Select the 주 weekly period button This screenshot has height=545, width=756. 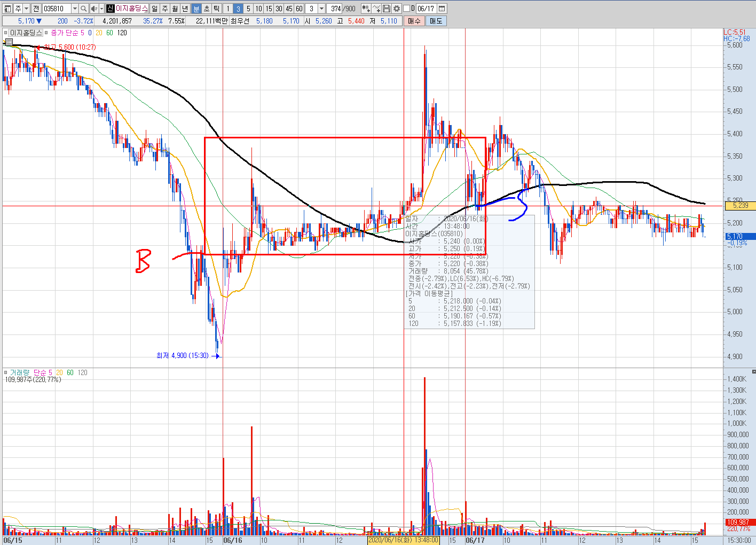pyautogui.click(x=165, y=9)
